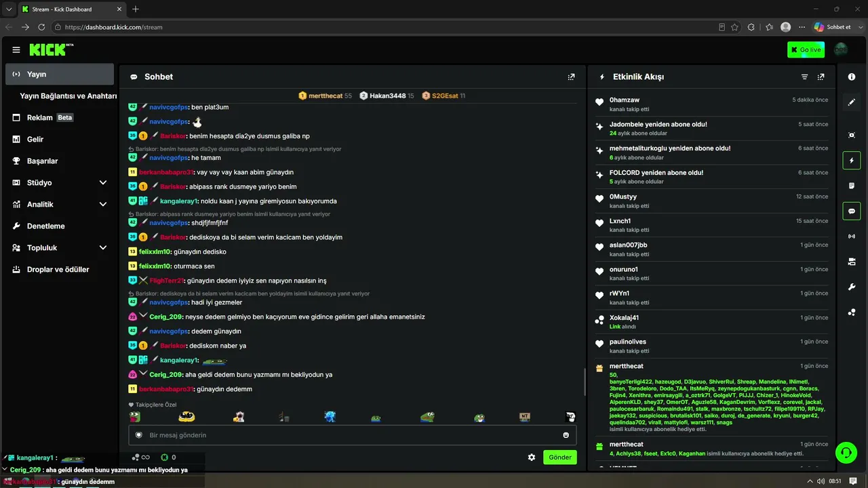Click the Go live button
Screen dimensions: 868x488
tap(806, 49)
